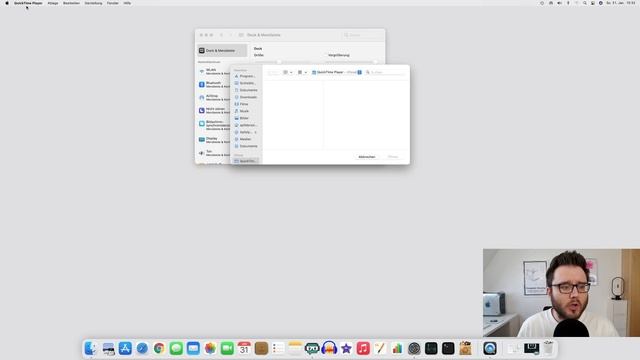Select Downloads in file dialog sidebar
The height and width of the screenshot is (360, 640).
point(246,97)
